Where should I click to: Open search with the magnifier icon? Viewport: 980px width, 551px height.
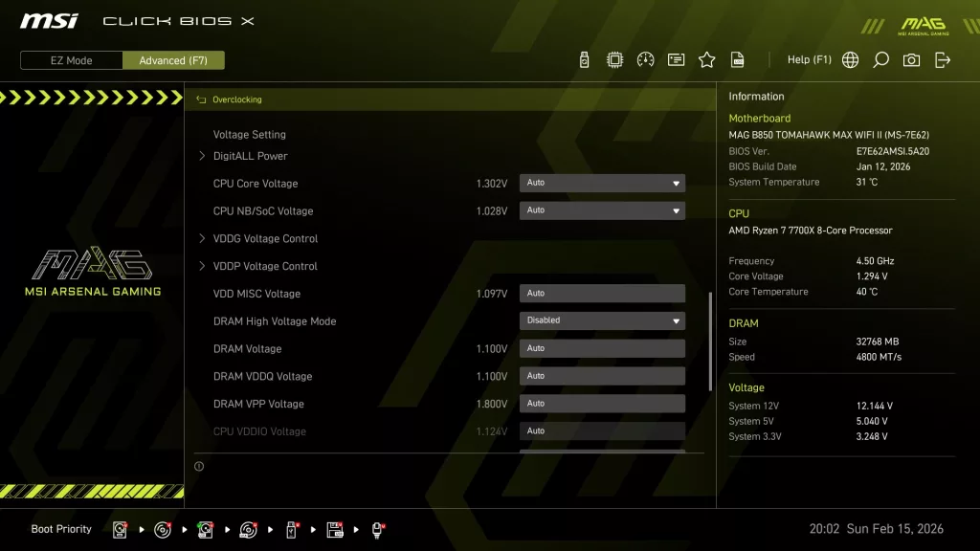pos(880,59)
